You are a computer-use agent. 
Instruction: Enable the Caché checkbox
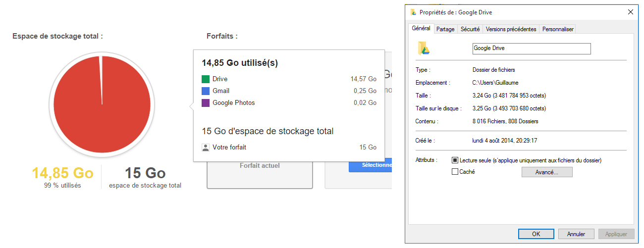[x=455, y=172]
